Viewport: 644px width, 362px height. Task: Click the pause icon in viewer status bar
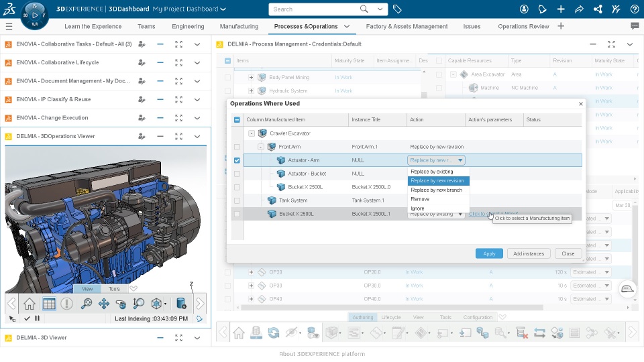[38, 318]
